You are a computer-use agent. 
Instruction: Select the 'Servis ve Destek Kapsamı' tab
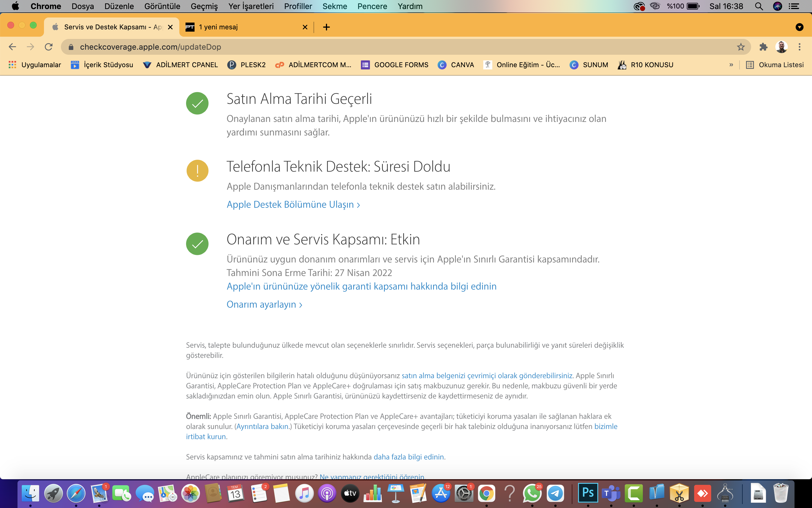112,27
